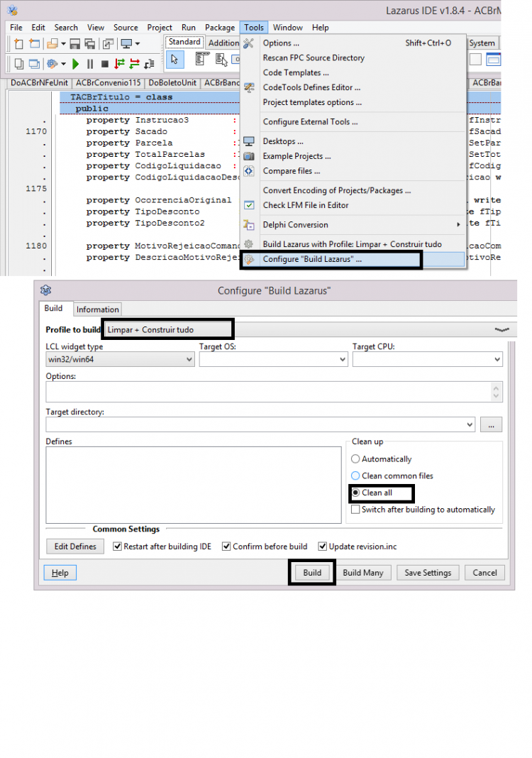This screenshot has width=532, height=758.
Task: Uncheck Restart after building IDE
Action: [x=117, y=546]
